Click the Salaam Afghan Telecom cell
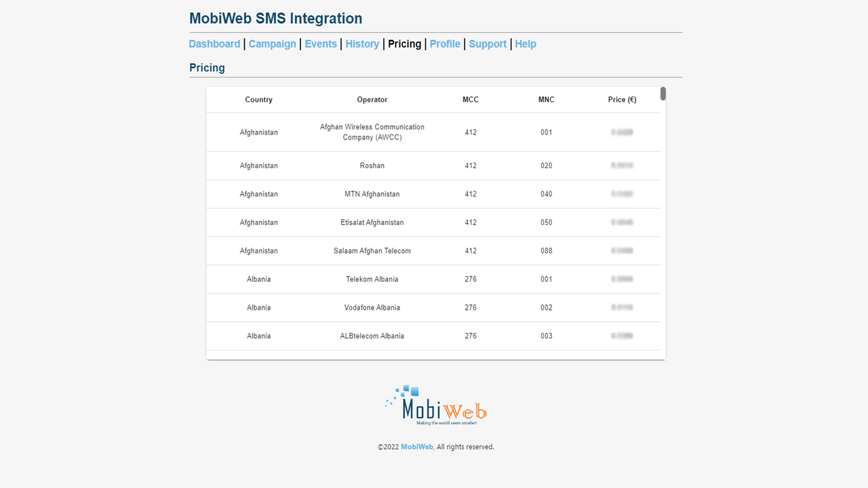The width and height of the screenshot is (868, 488). pyautogui.click(x=372, y=251)
